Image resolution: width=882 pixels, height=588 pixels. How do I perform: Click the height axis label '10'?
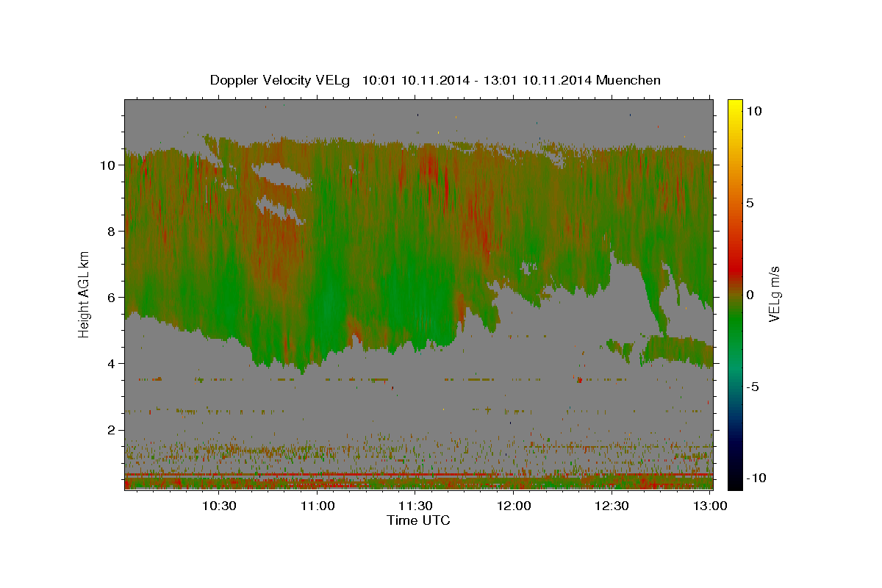click(x=107, y=165)
